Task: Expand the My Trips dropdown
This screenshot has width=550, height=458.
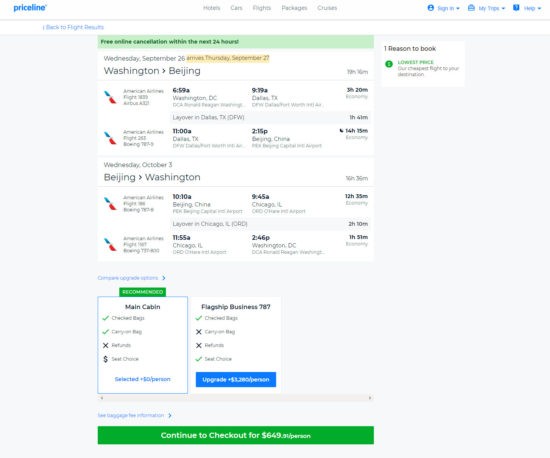Action: coord(503,8)
